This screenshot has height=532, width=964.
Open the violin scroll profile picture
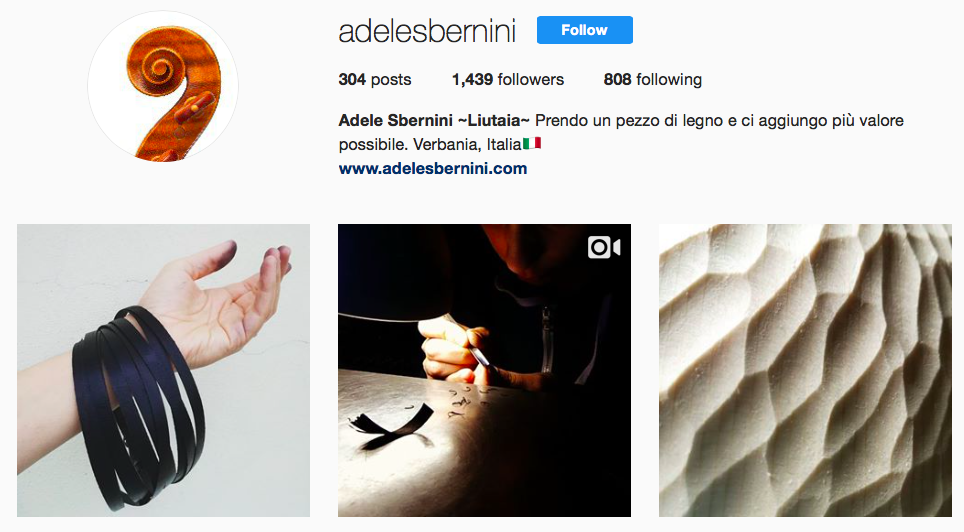[163, 86]
